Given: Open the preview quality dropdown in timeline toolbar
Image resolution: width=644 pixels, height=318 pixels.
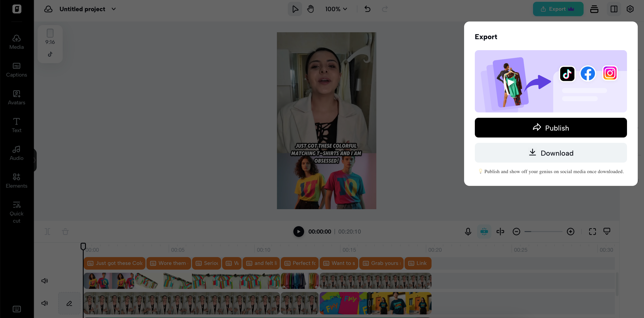Looking at the screenshot, I should click(x=607, y=231).
